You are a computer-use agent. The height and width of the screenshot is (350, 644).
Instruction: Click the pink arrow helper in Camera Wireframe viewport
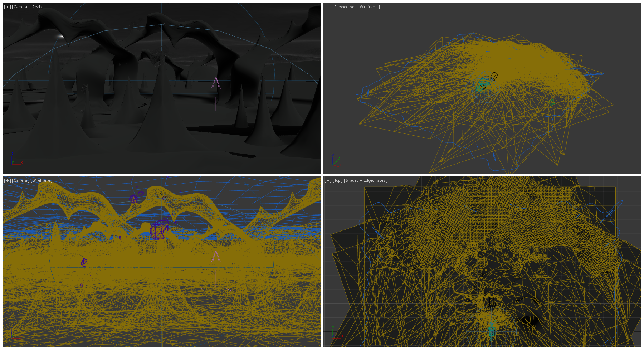[215, 258]
